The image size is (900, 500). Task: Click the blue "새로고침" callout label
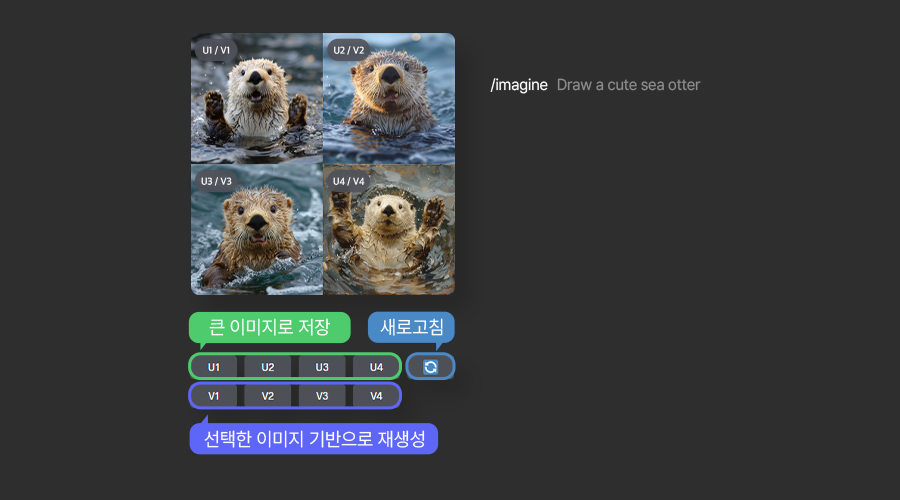coord(411,327)
